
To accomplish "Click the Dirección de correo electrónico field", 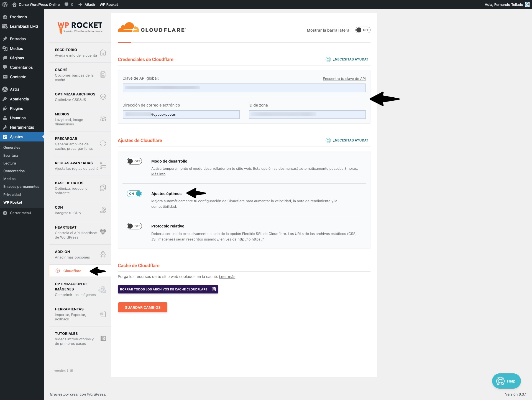I will click(x=181, y=114).
